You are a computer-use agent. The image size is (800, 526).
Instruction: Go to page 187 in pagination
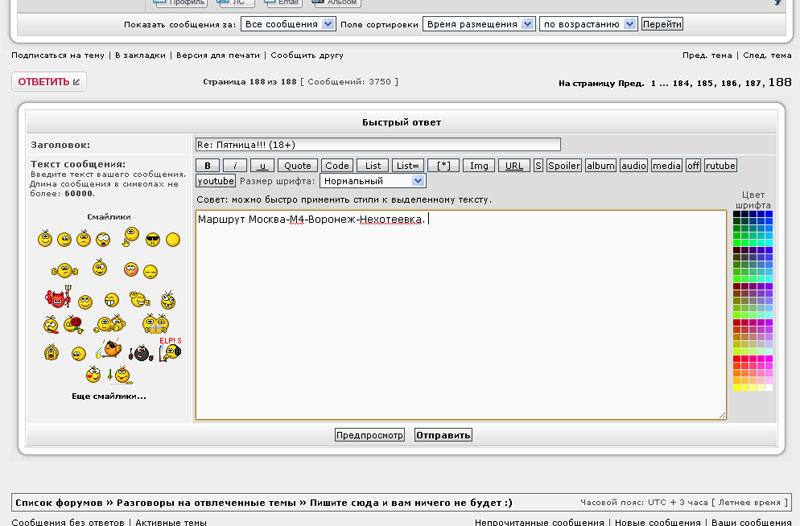[x=752, y=83]
